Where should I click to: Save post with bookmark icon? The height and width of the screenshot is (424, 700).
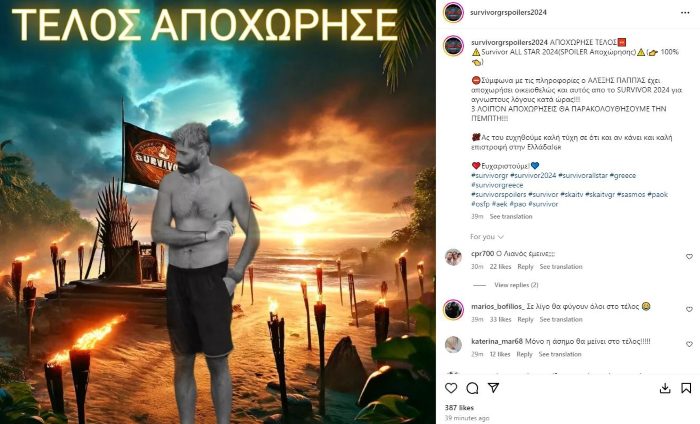click(686, 388)
